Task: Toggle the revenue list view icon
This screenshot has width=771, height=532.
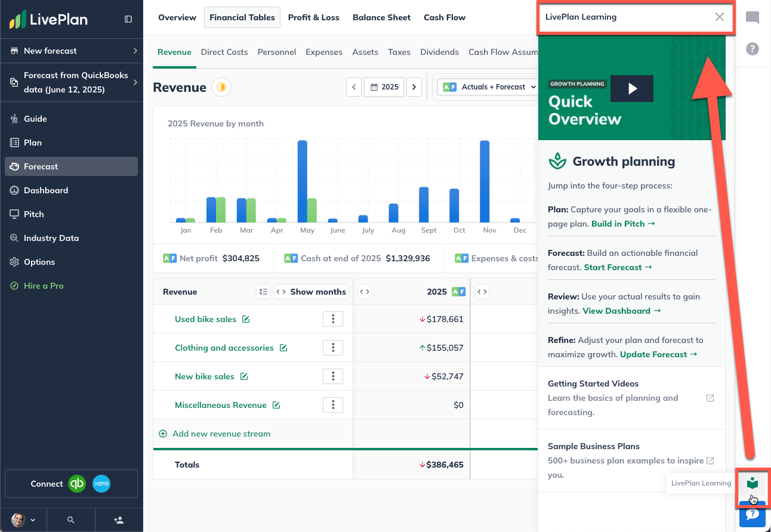Action: click(263, 292)
